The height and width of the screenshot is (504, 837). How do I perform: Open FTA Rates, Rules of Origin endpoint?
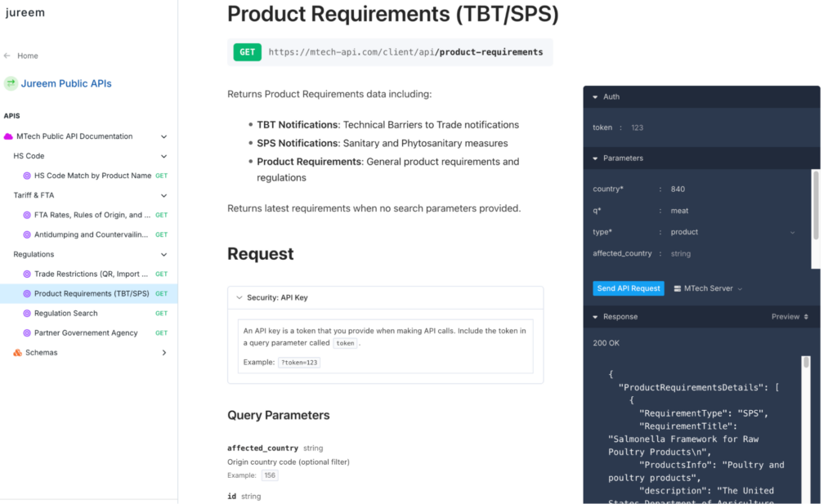92,215
